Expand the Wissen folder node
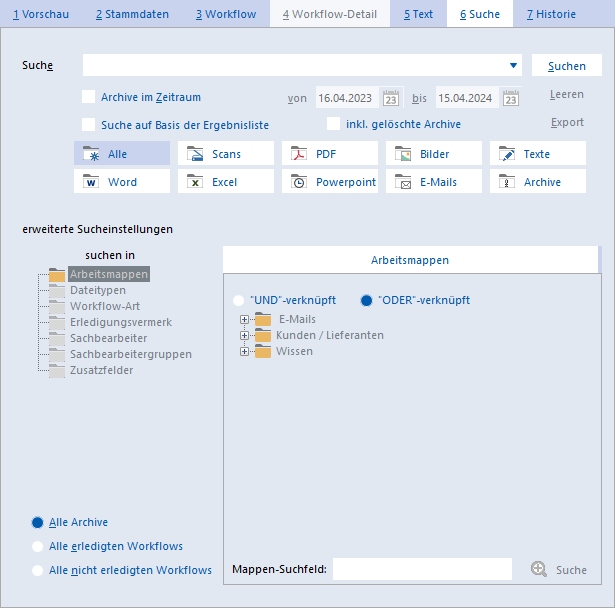Screen dimensions: 615x608 pos(244,351)
